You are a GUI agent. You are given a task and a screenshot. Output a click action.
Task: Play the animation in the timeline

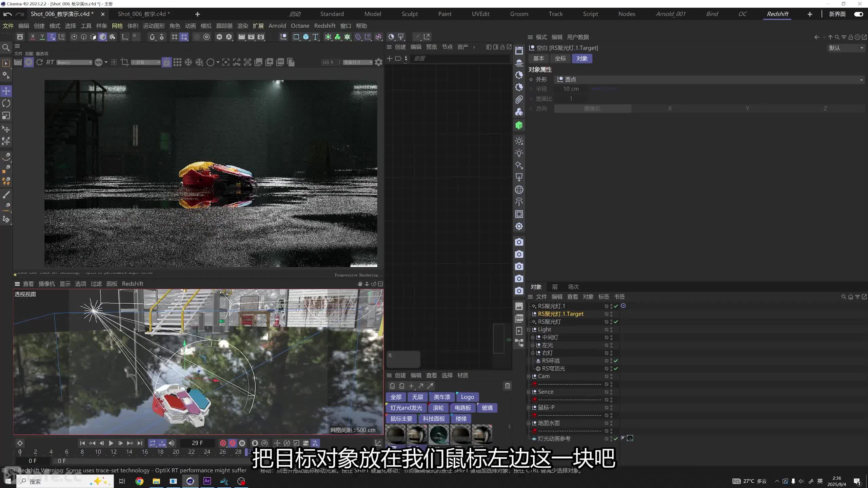tap(111, 443)
